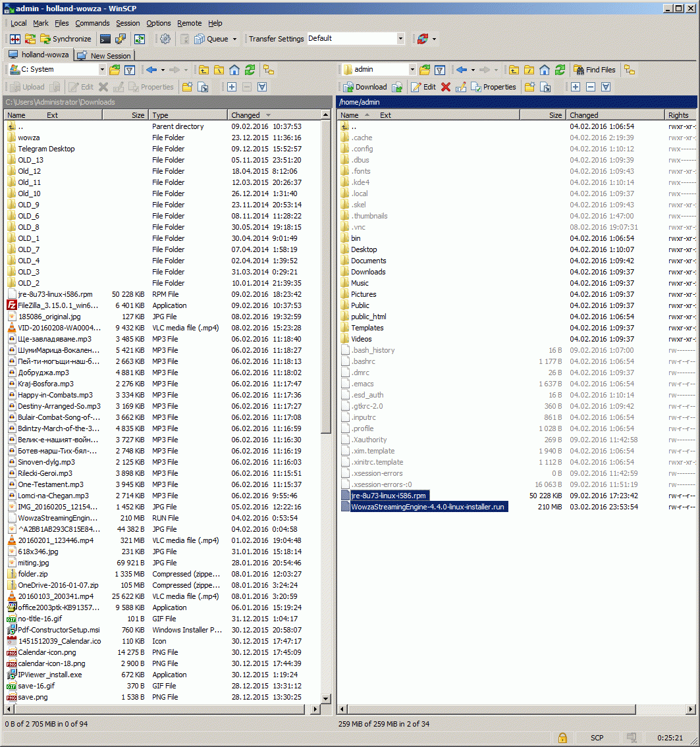Image resolution: width=700 pixels, height=747 pixels.
Task: Sort remote panel by Size column header
Action: pyautogui.click(x=542, y=115)
